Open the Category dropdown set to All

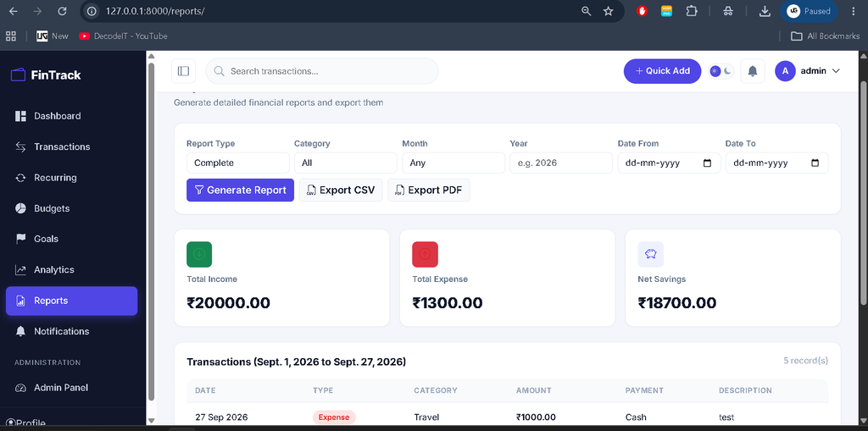(x=346, y=163)
